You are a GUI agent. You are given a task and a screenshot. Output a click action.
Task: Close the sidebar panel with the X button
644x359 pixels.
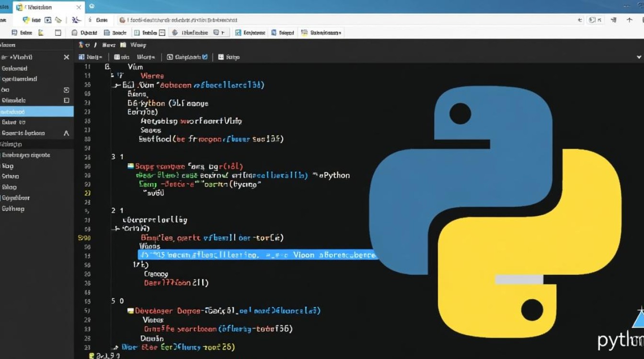[66, 57]
